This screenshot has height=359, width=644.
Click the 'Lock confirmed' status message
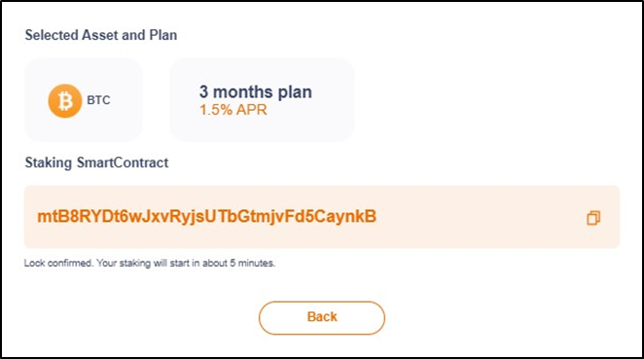coord(150,263)
